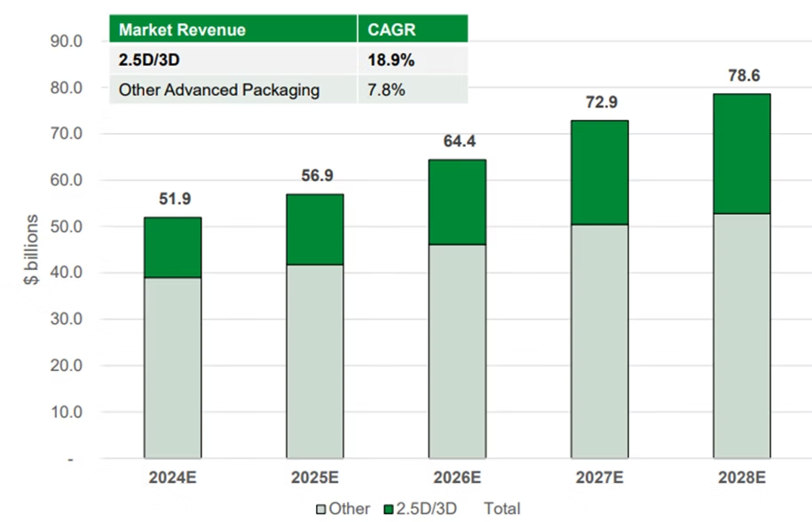Click the 64.4 data label
This screenshot has height=522, width=812.
coord(460,141)
